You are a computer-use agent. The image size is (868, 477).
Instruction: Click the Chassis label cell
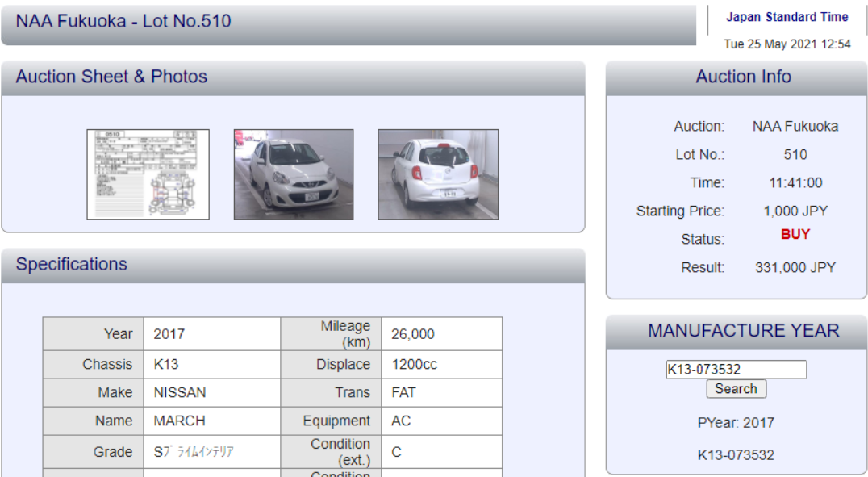[93, 365]
